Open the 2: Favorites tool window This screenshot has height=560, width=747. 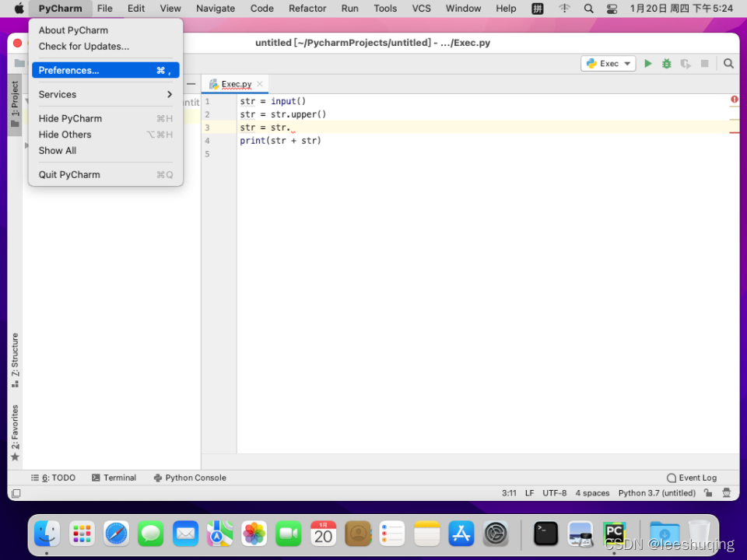(x=15, y=432)
